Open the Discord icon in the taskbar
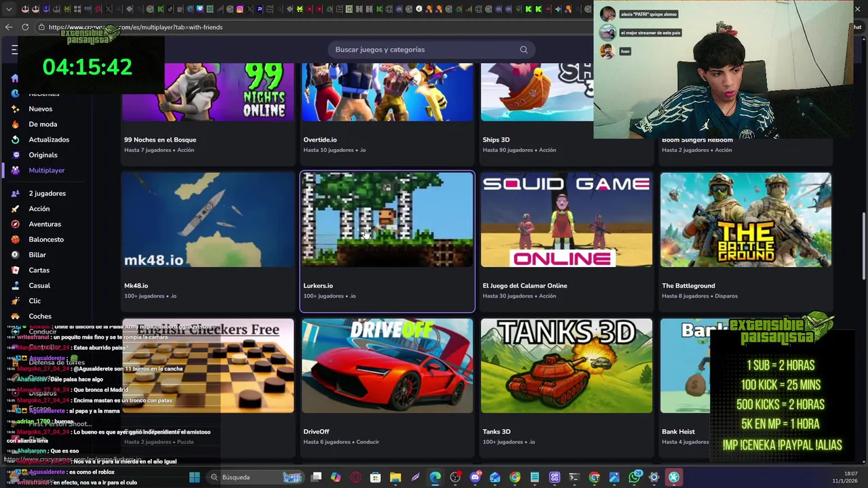This screenshot has width=868, height=488. pyautogui.click(x=475, y=477)
